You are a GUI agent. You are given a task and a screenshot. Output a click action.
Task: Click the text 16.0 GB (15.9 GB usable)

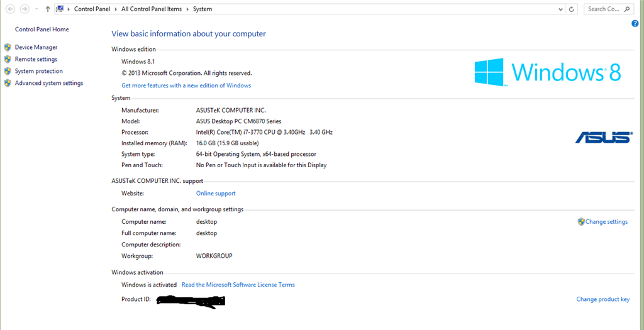(x=228, y=143)
